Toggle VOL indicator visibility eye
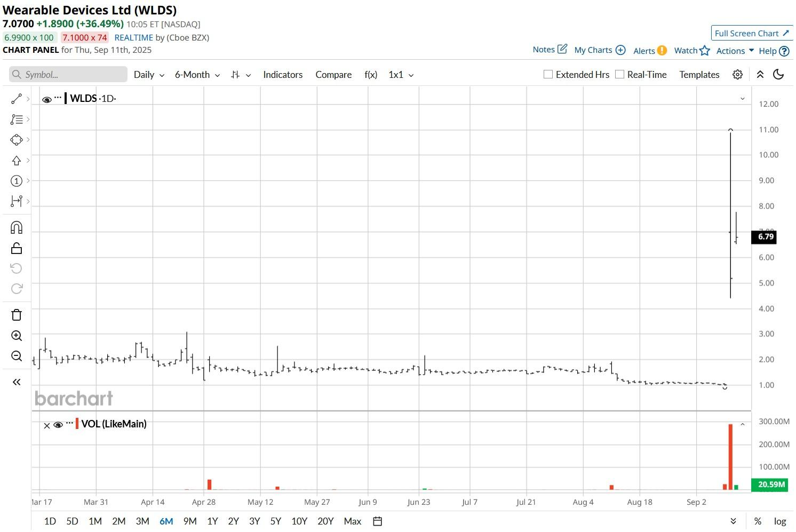The height and width of the screenshot is (532, 796). pos(58,425)
